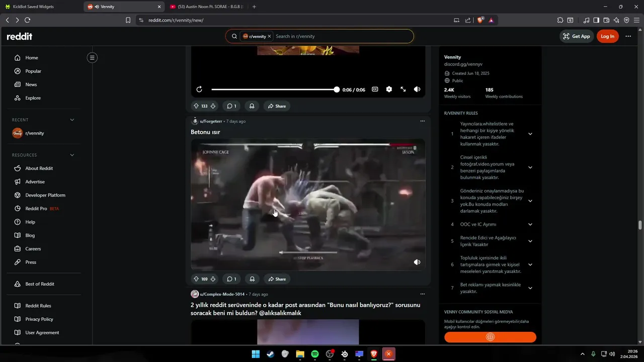Expand rule 2 about cinsel içerikli paylaşım
The height and width of the screenshot is (362, 644).
tap(530, 167)
